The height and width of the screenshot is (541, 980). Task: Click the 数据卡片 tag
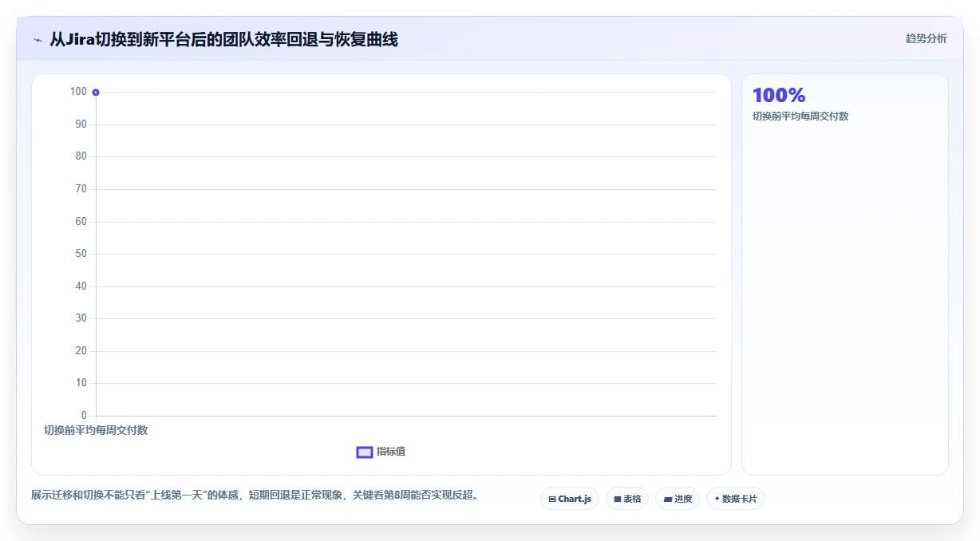pyautogui.click(x=736, y=499)
